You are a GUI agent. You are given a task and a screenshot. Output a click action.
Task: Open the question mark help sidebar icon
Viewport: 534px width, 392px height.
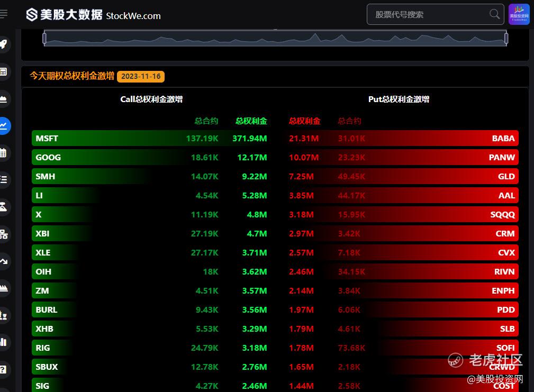click(x=3, y=369)
